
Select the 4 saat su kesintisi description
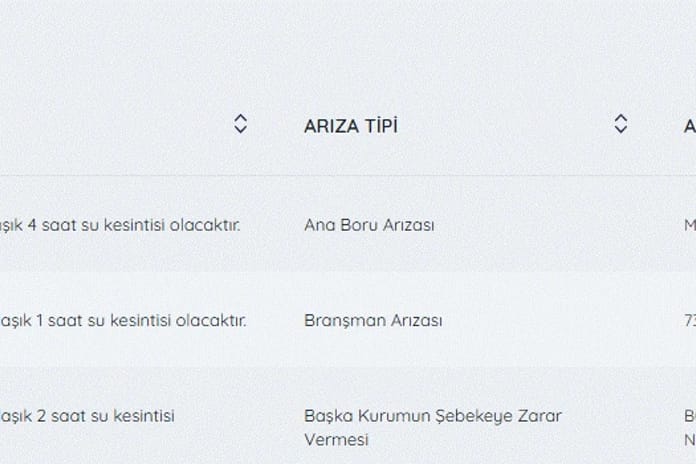[x=120, y=225]
